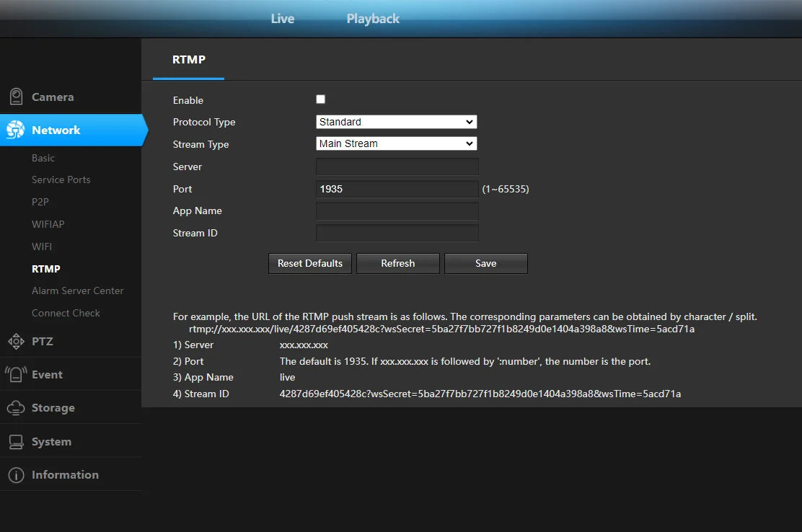The image size is (802, 532).
Task: Select the RTMP tab
Action: (x=190, y=60)
